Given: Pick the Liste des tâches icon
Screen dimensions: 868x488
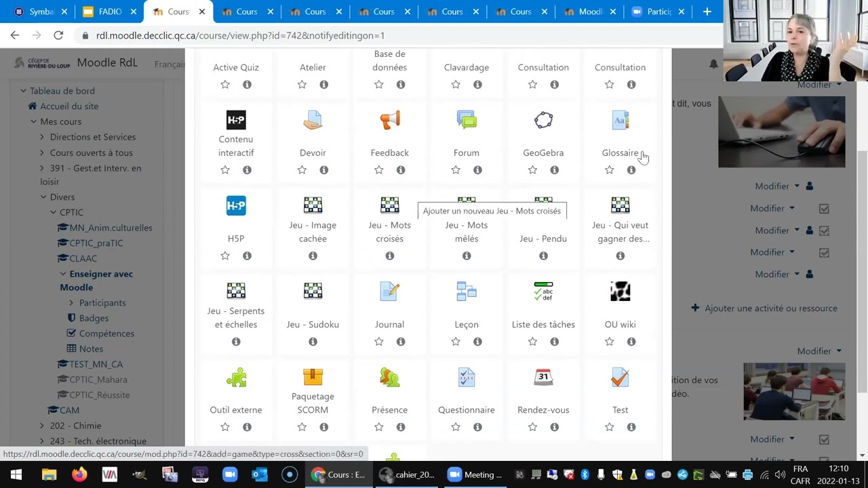Looking at the screenshot, I should 543,291.
